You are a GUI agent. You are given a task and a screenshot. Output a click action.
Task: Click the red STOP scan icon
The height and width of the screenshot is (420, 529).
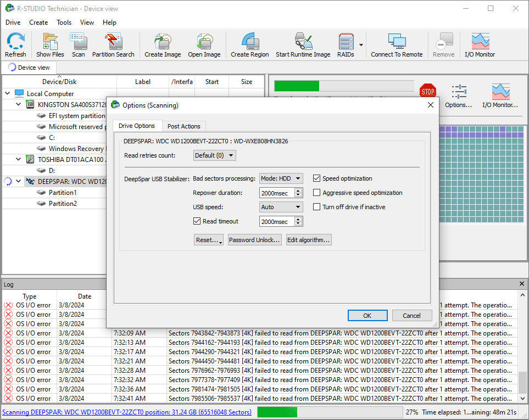click(428, 91)
